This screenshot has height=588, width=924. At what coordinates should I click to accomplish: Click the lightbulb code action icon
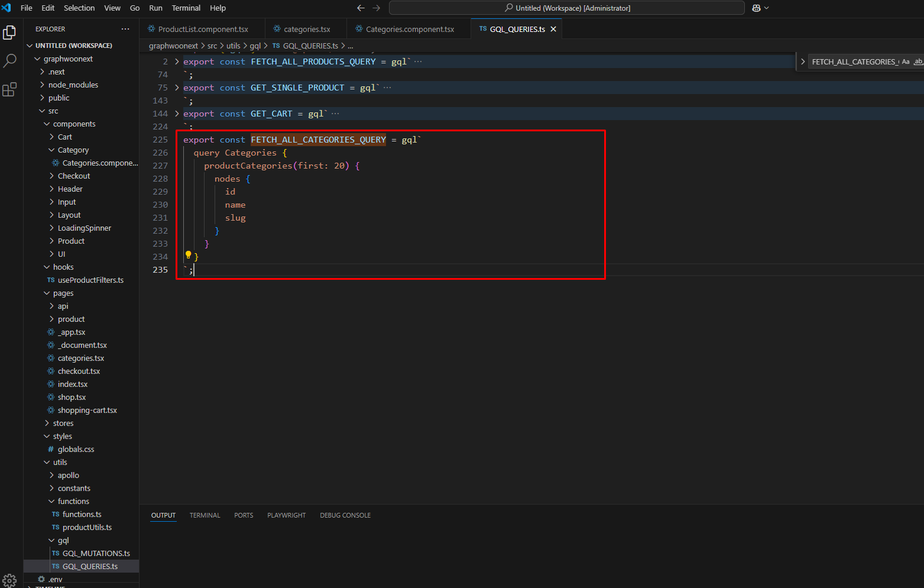pos(188,255)
